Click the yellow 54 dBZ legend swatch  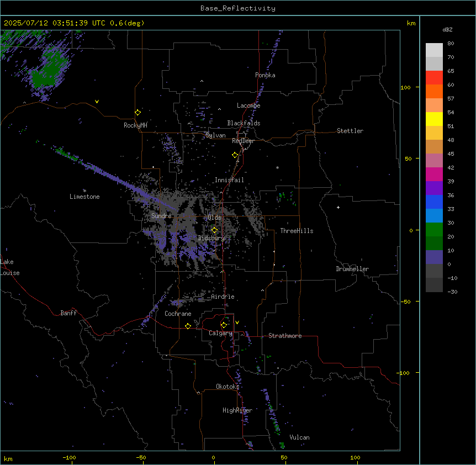click(x=434, y=119)
